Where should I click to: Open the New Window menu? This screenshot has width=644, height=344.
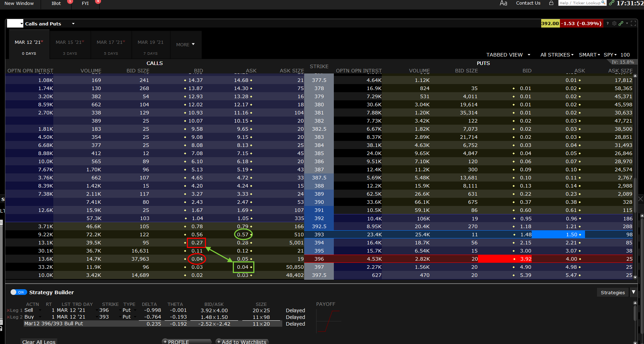(19, 3)
